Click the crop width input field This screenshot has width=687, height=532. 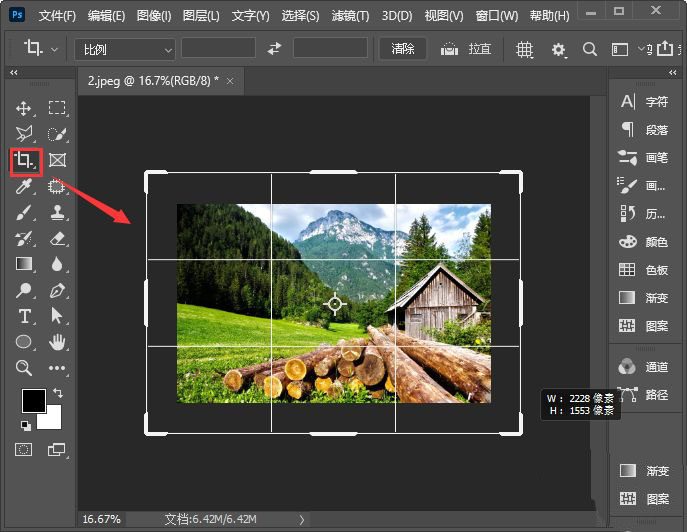click(218, 48)
